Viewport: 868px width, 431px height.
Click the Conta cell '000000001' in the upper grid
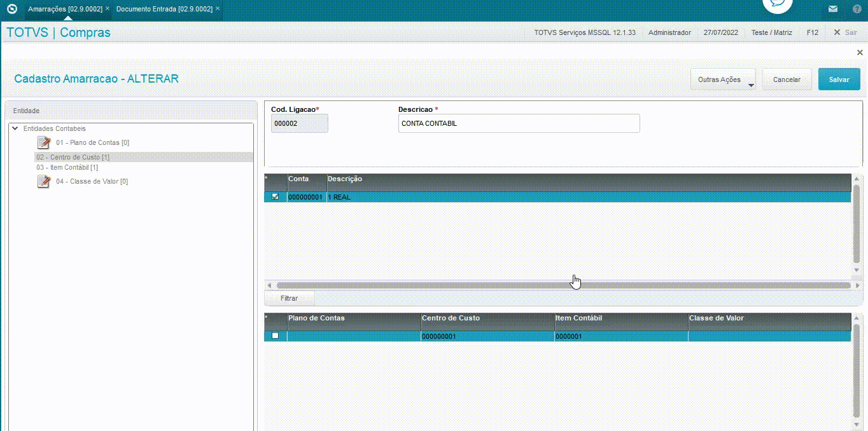click(307, 197)
